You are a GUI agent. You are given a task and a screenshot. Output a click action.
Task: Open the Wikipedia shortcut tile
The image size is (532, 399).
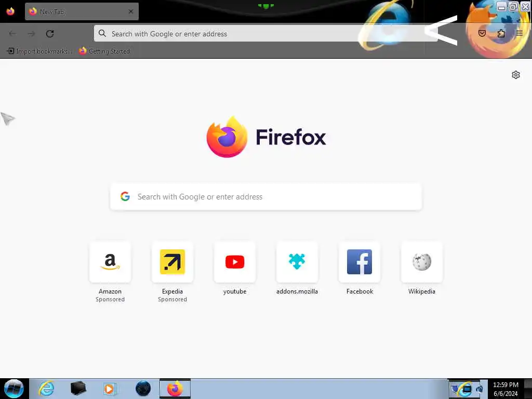(x=422, y=262)
